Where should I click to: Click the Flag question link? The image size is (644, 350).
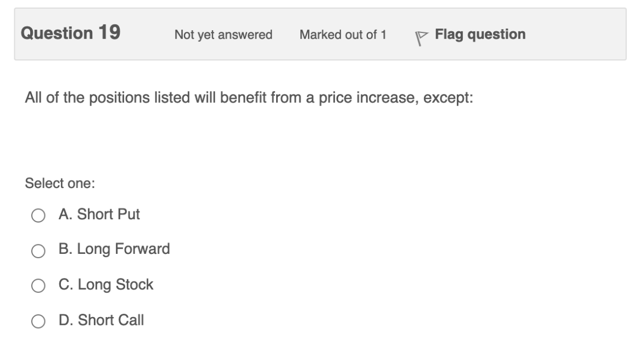pyautogui.click(x=479, y=34)
